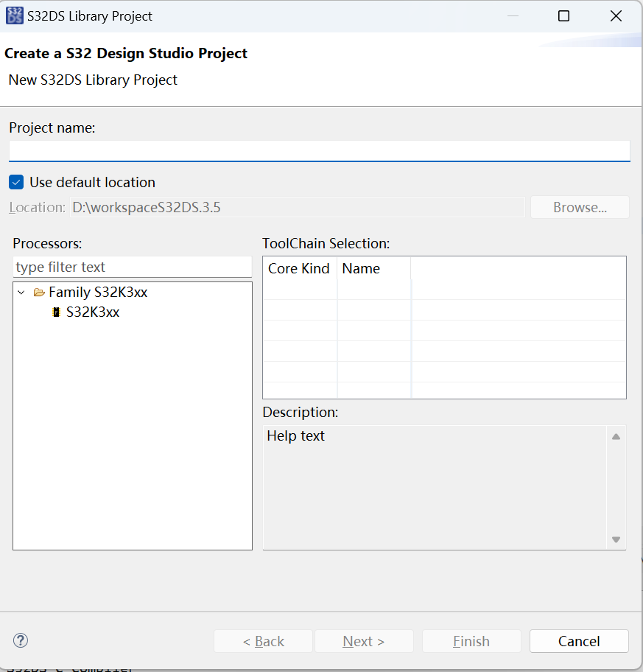This screenshot has height=672, width=643.
Task: Click the Family S32K3xx folder icon
Action: click(39, 293)
